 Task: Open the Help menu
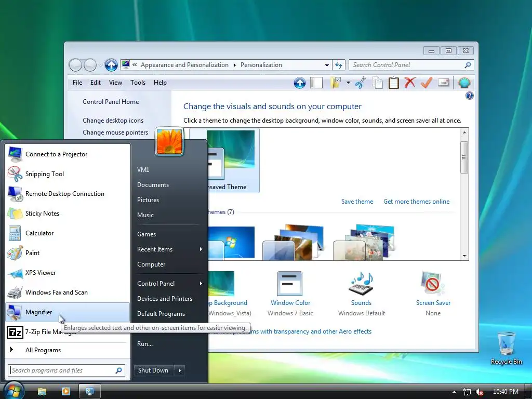point(160,83)
